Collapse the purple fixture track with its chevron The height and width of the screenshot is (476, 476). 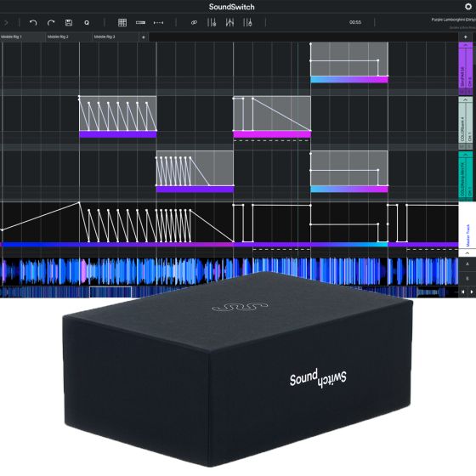coord(466,45)
